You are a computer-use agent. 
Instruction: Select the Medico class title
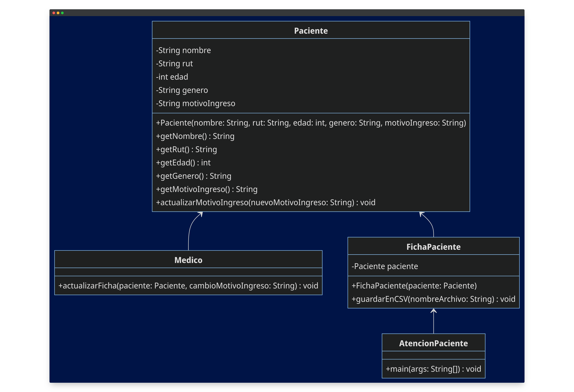[x=188, y=260]
